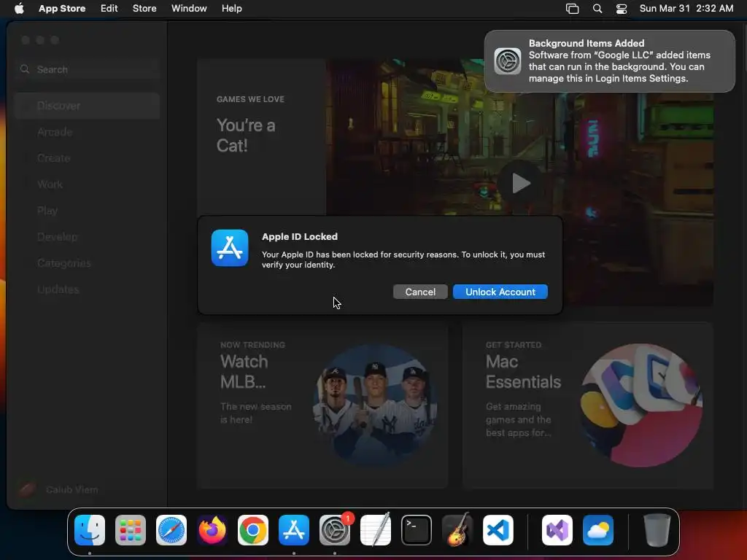Viewport: 747px width, 560px height.
Task: Click the System Settings icon in the notification
Action: (508, 61)
